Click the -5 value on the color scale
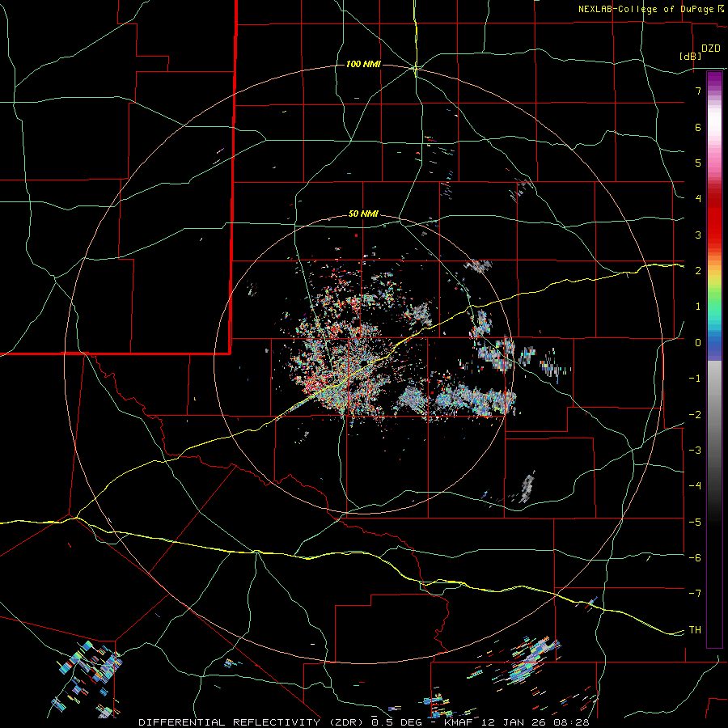 click(x=695, y=523)
